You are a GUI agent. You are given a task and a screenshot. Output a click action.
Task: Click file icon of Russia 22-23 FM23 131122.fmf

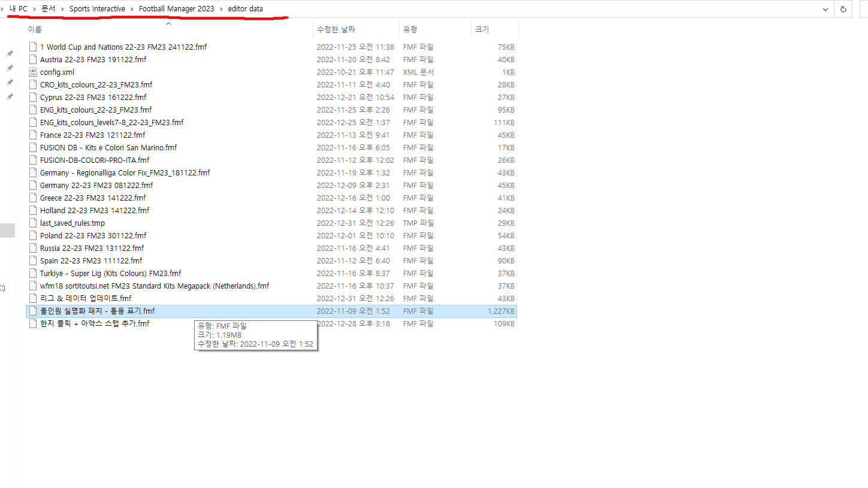click(33, 248)
